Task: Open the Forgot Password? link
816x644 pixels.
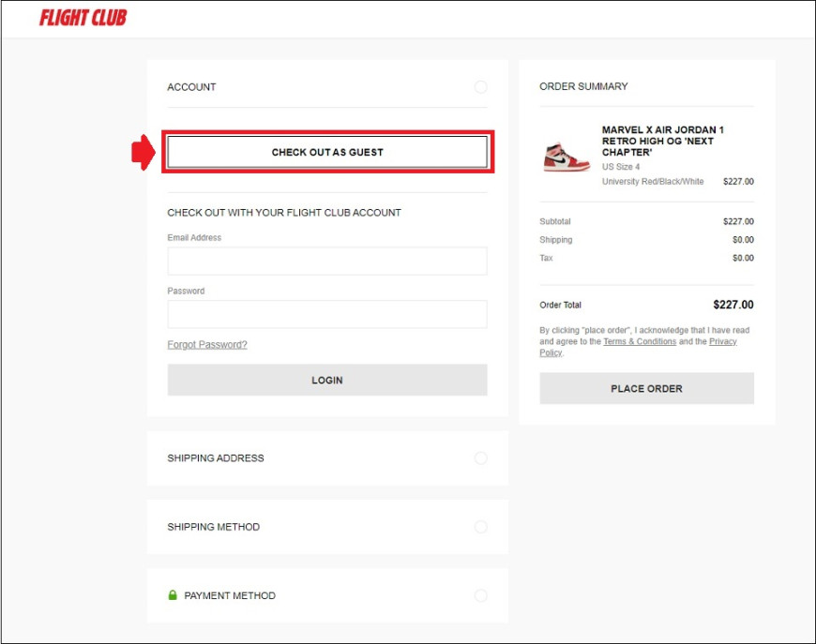Action: coord(207,344)
